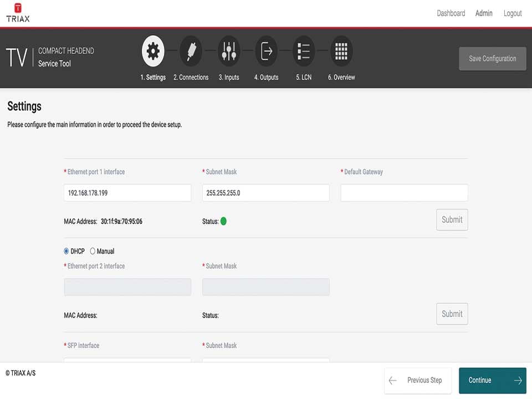Click the port 1 Subnet Mask field
The image size is (532, 399).
[266, 193]
